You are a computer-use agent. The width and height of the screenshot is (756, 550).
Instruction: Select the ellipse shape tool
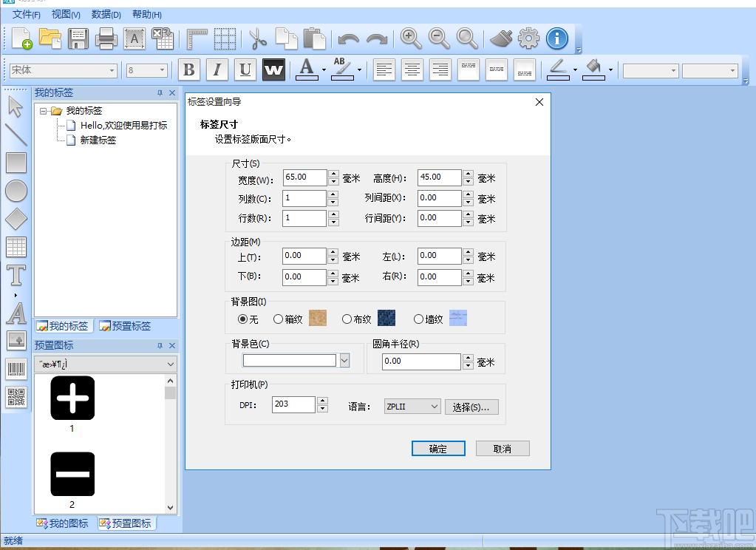coord(16,191)
